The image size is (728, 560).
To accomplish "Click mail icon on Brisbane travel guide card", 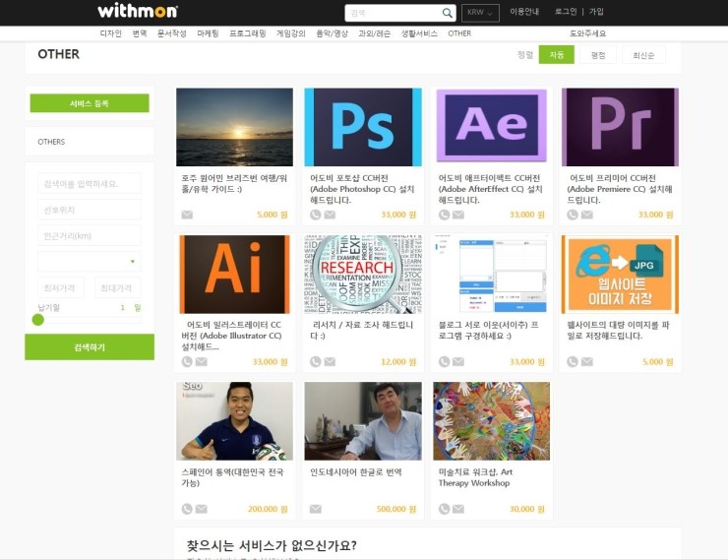I will [187, 215].
